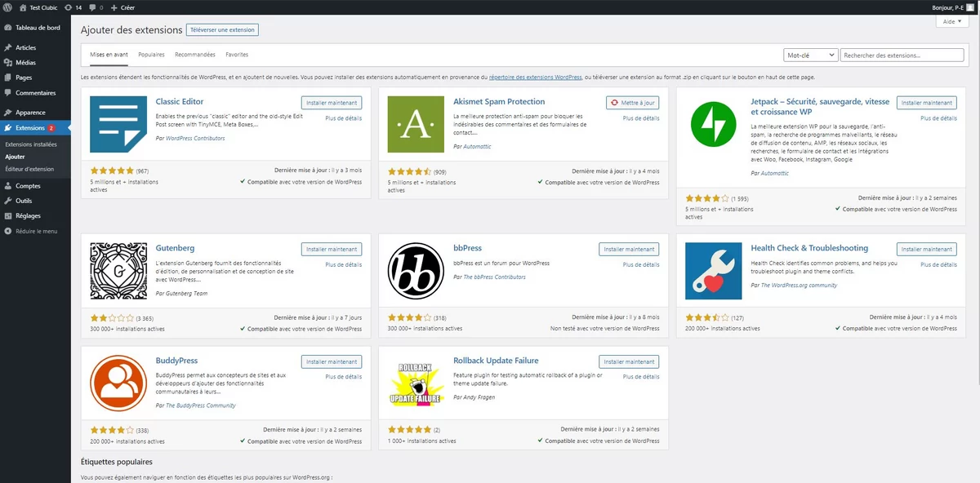The height and width of the screenshot is (483, 980).
Task: Click the Pages icon in the sidebar
Action: pos(7,78)
